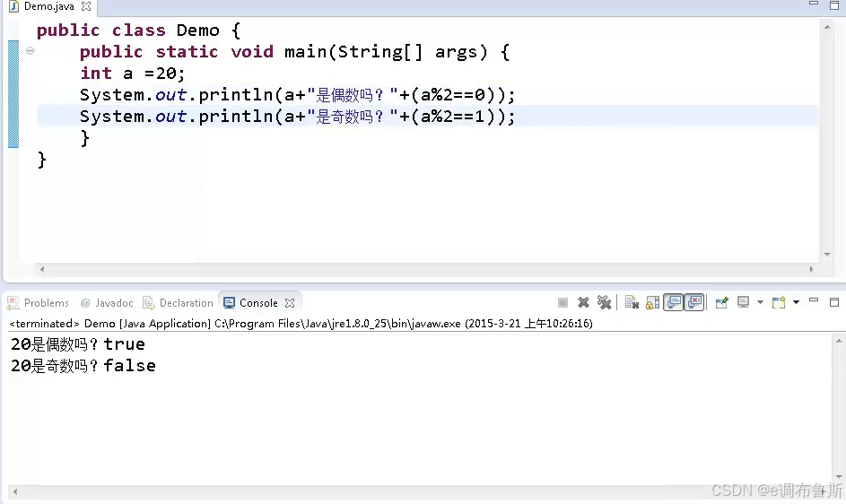The height and width of the screenshot is (504, 846).
Task: Maximize the Console panel
Action: point(834,302)
